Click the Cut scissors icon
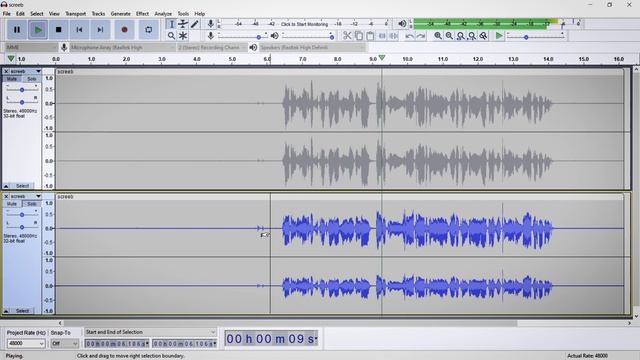The width and height of the screenshot is (640, 360). tap(347, 36)
